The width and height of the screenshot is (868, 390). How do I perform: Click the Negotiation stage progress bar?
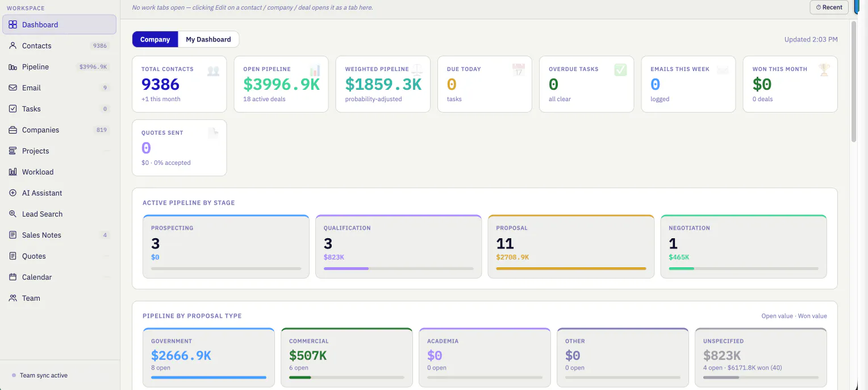tap(744, 268)
